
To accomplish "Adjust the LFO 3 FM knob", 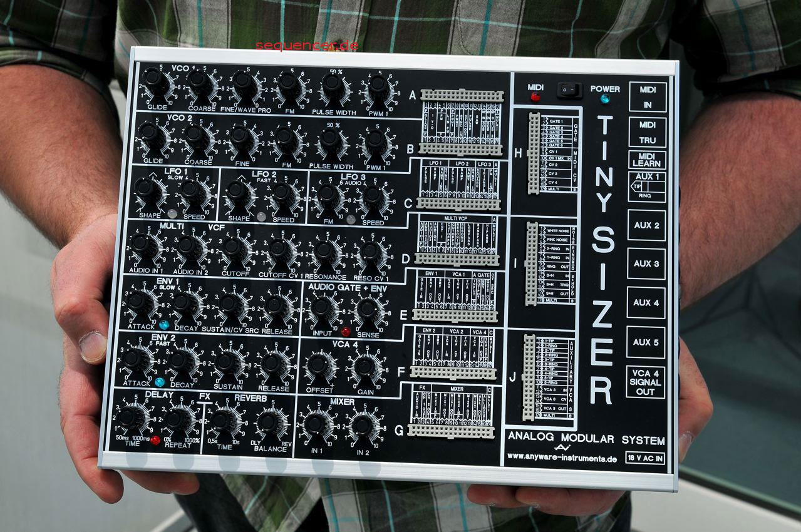I will (x=329, y=195).
